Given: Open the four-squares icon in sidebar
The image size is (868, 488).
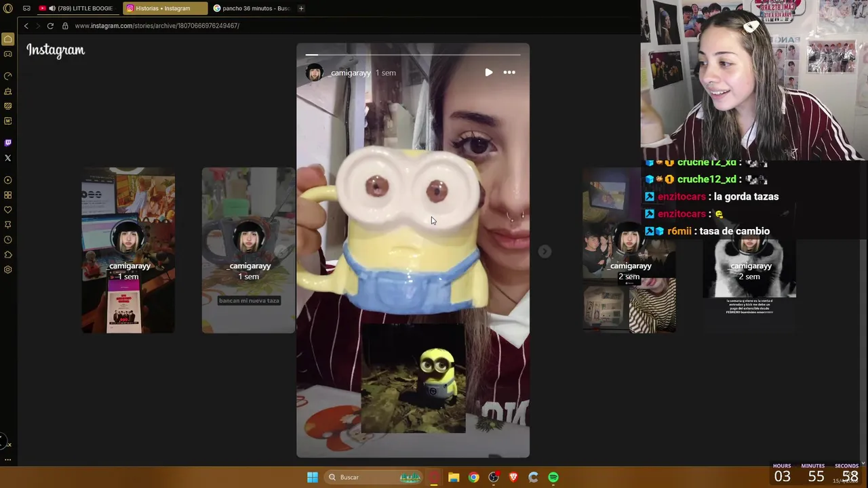Looking at the screenshot, I should [x=8, y=195].
